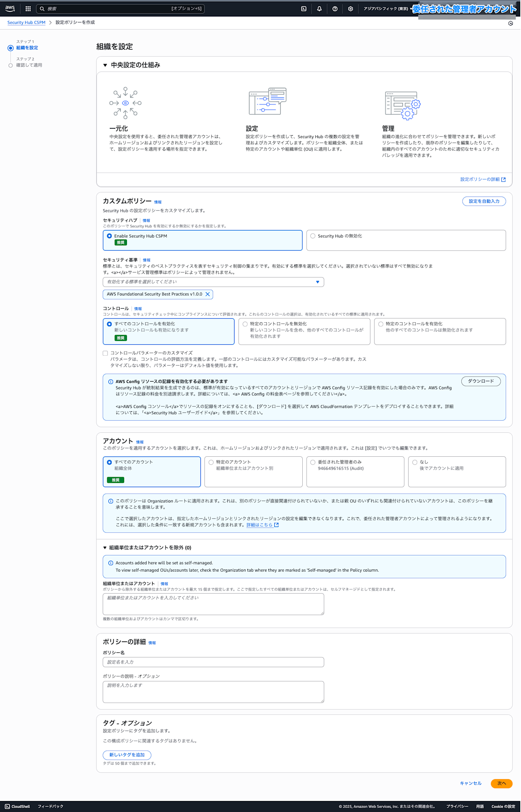521x812 pixels.
Task: Click the CloudShell icon in the footer
Action: pyautogui.click(x=7, y=806)
